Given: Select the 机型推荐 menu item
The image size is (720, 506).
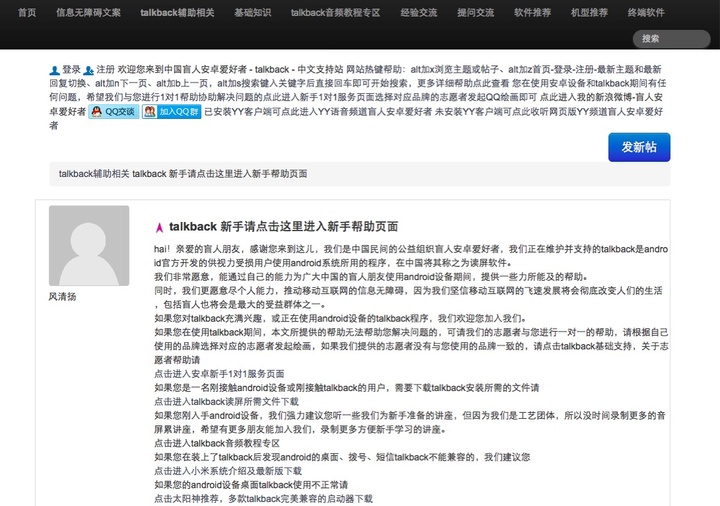Looking at the screenshot, I should tap(590, 12).
